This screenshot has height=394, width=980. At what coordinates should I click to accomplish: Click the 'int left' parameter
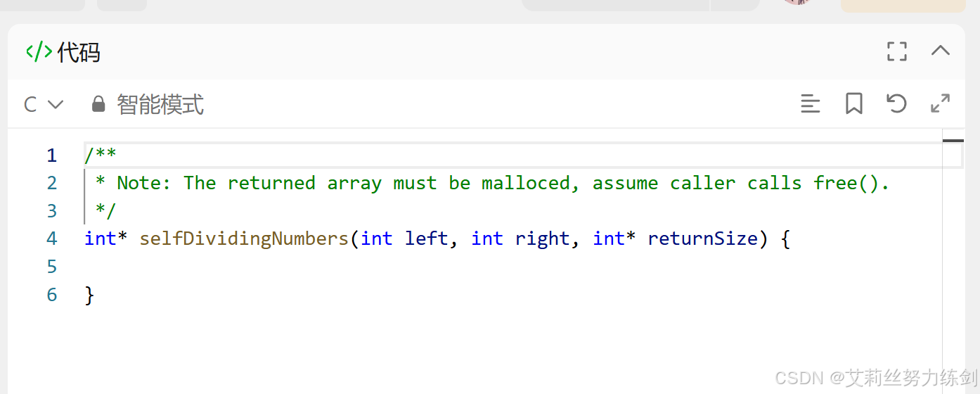tap(404, 239)
